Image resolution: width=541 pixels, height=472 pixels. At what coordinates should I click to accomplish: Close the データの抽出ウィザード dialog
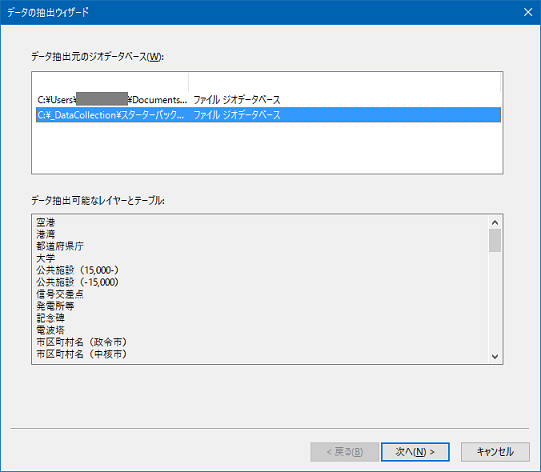point(528,12)
